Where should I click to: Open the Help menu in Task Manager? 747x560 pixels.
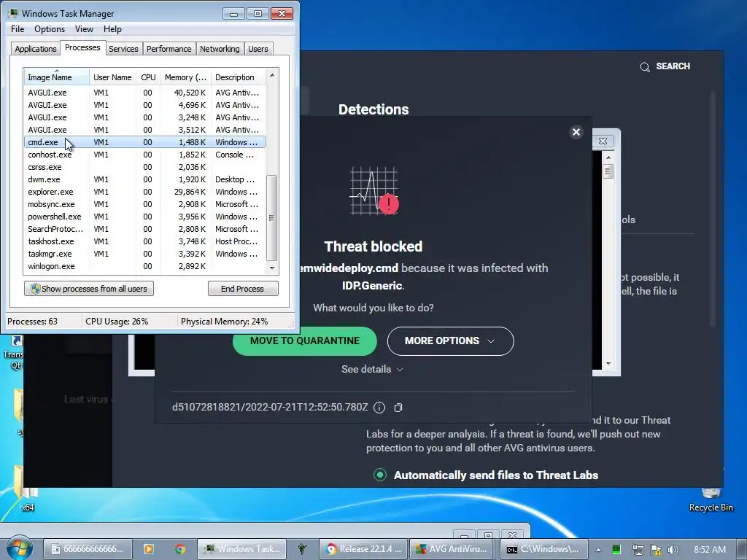[112, 29]
